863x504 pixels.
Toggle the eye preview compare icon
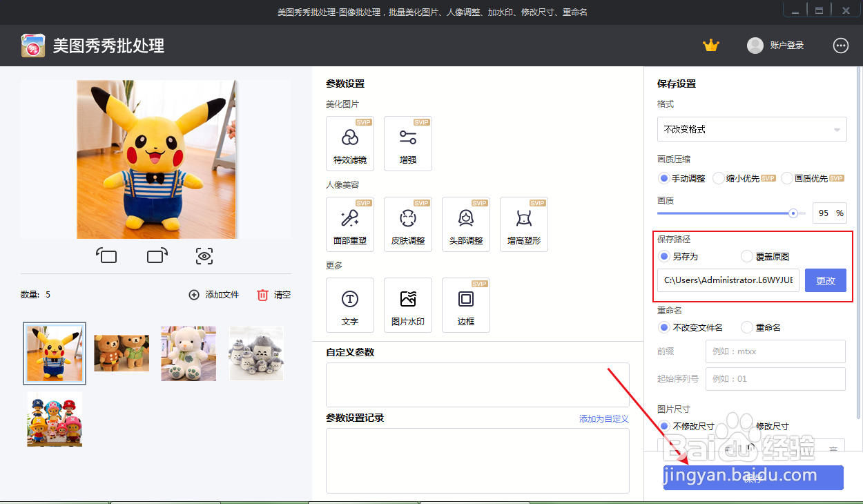pos(204,256)
